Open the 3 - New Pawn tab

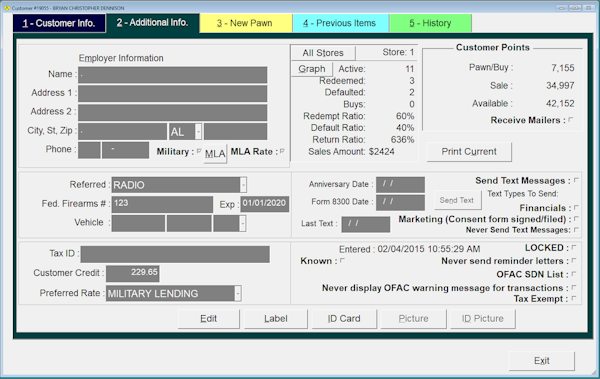pos(246,23)
